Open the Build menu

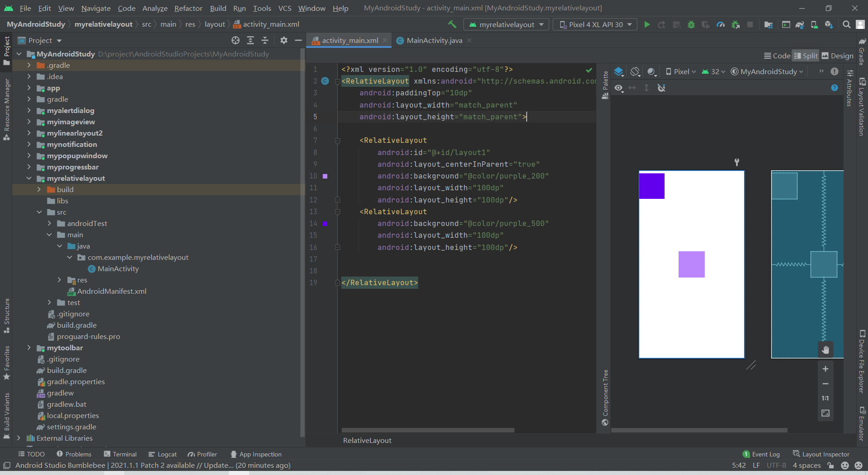218,8
